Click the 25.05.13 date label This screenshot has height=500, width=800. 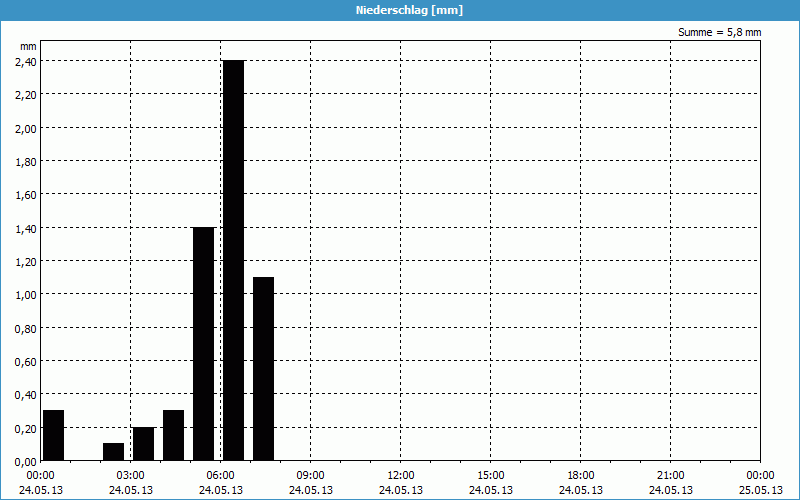point(761,490)
